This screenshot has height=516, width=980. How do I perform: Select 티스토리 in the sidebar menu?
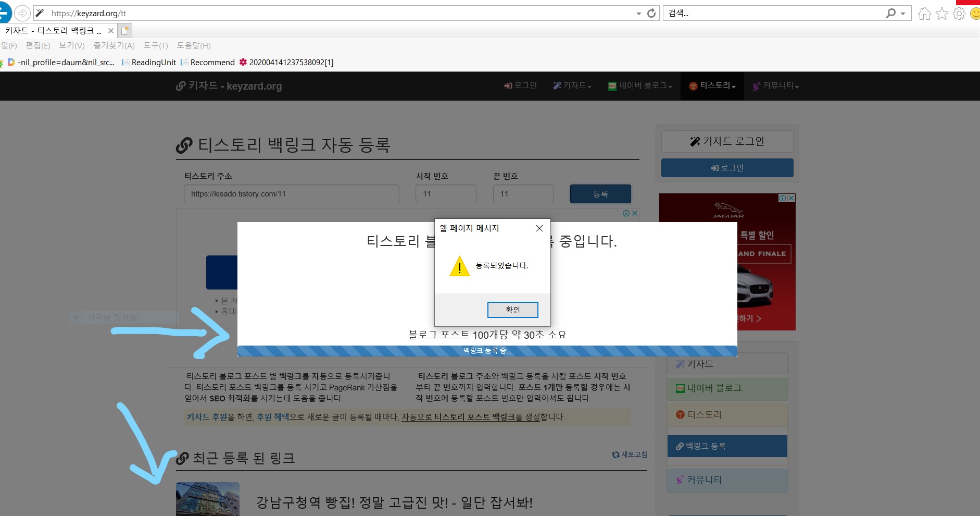727,415
